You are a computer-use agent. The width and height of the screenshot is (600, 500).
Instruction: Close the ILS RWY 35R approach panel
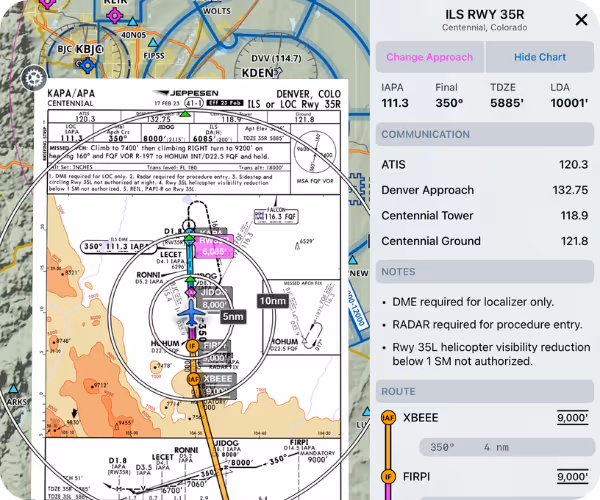click(581, 20)
